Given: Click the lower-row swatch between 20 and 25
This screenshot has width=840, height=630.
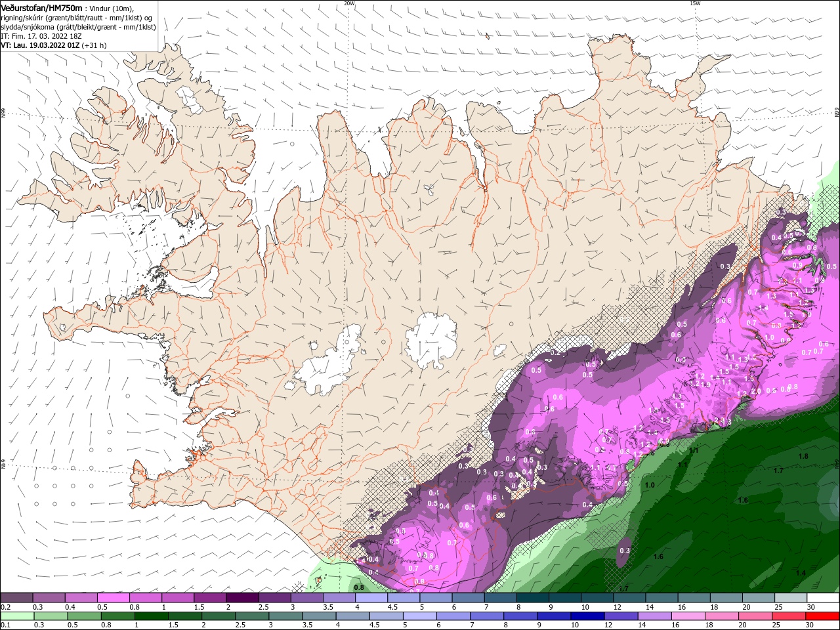Looking at the screenshot, I should (x=755, y=616).
